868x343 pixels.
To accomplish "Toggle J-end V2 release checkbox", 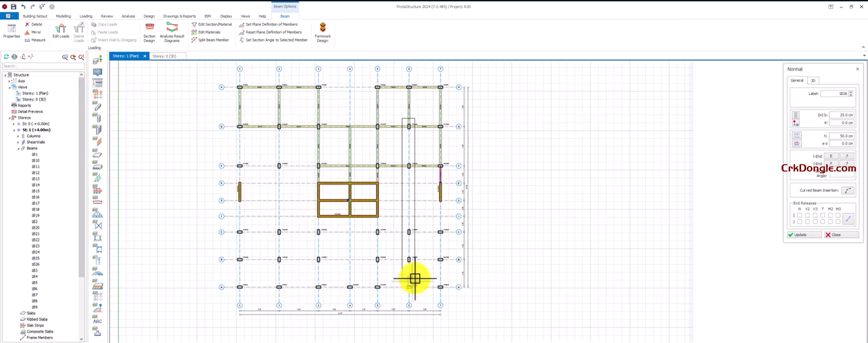I will [807, 222].
